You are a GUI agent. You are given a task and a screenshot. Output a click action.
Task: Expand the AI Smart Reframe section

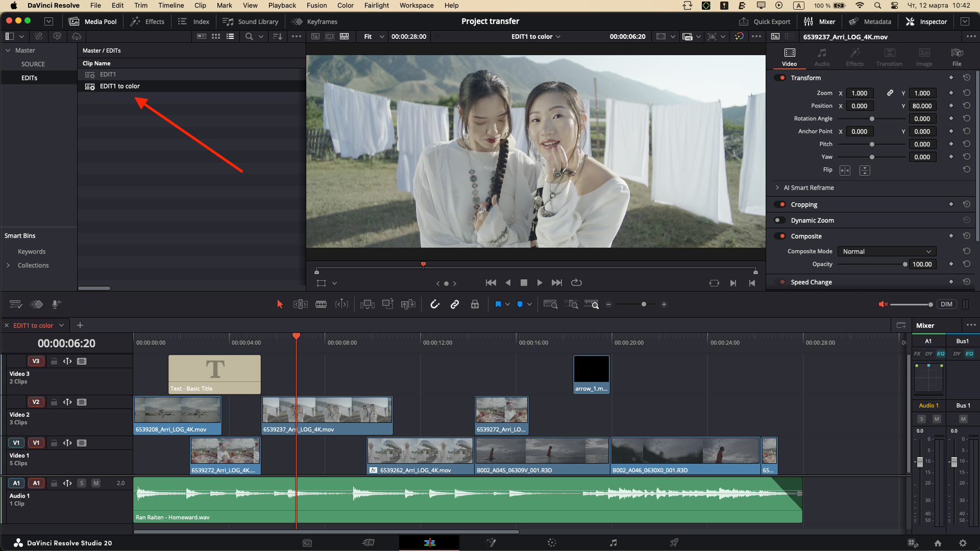click(777, 187)
